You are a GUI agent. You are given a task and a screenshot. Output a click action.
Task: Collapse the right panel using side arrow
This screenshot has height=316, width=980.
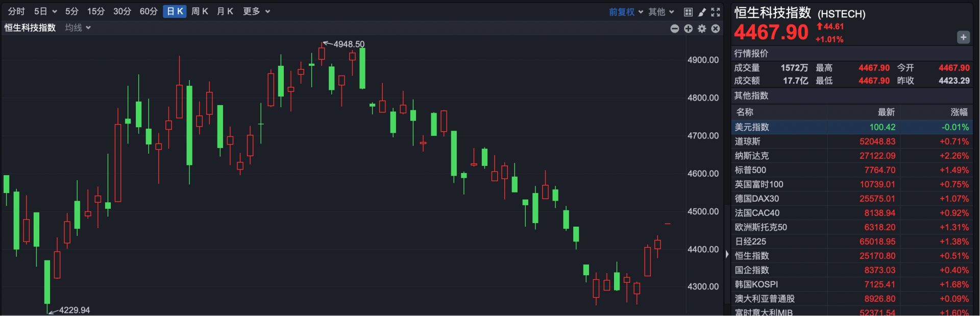727,254
